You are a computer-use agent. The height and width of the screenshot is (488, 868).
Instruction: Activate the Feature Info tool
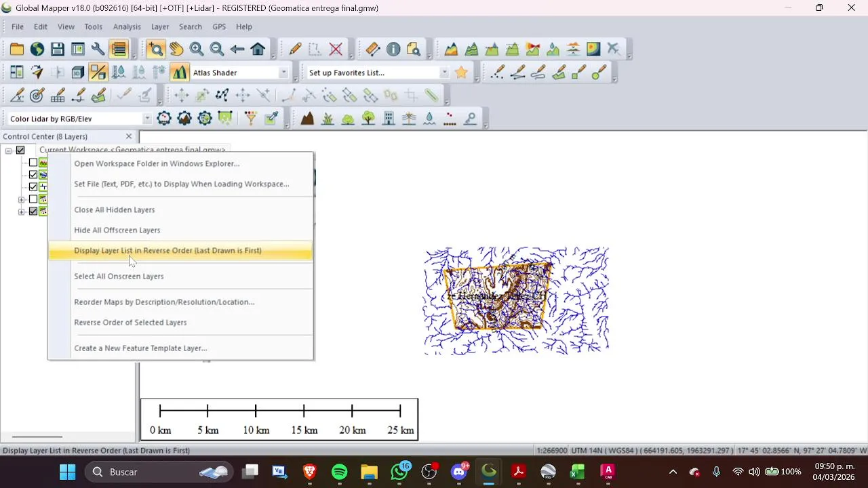coord(393,49)
